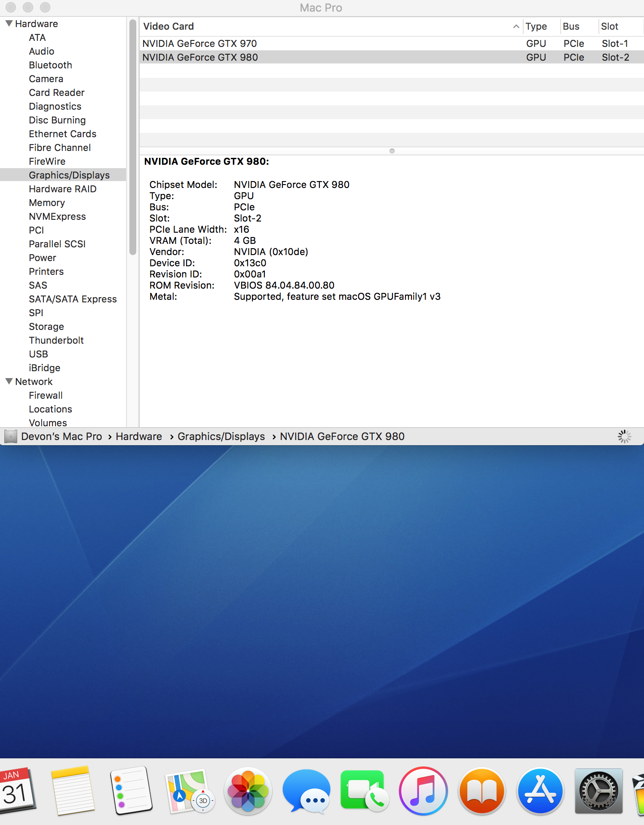This screenshot has width=644, height=825.
Task: Click Devon's Mac Pro in the path bar
Action: [61, 437]
